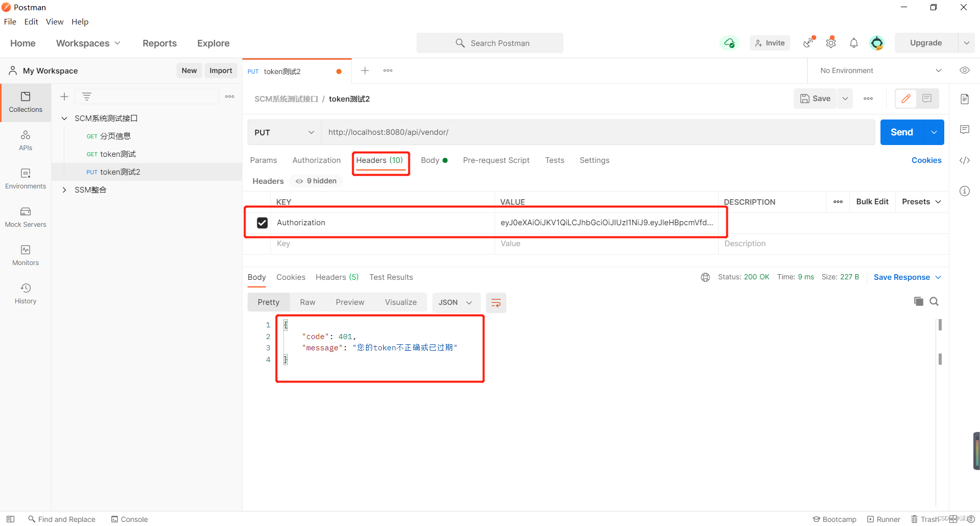Open the No Environment selector
This screenshot has height=526, width=980.
(880, 70)
